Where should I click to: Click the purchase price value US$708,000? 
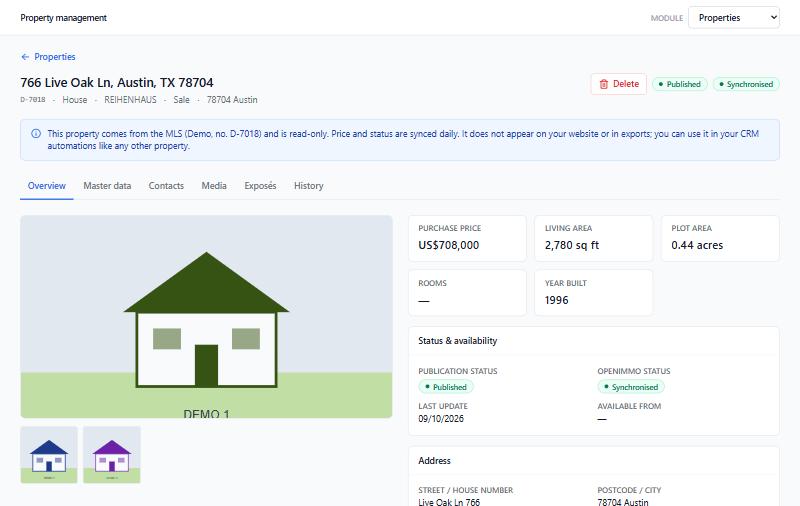[x=448, y=245]
